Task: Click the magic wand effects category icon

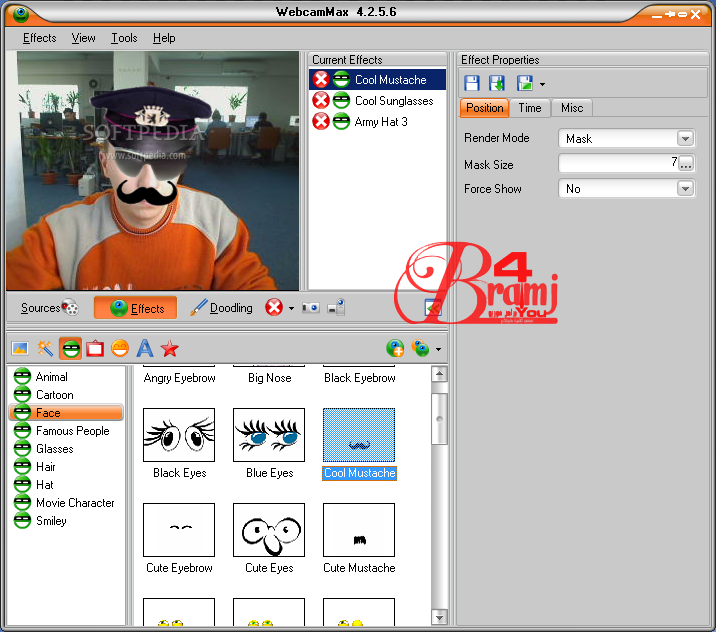Action: (x=45, y=349)
